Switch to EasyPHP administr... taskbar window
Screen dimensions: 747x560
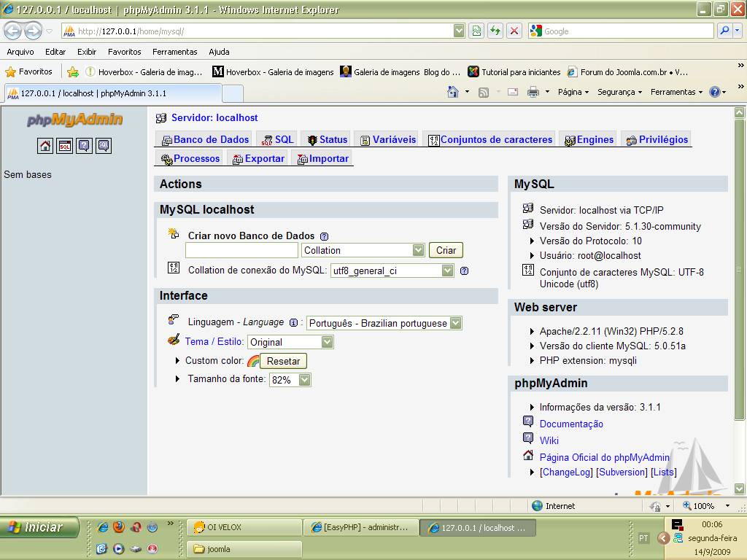360,527
